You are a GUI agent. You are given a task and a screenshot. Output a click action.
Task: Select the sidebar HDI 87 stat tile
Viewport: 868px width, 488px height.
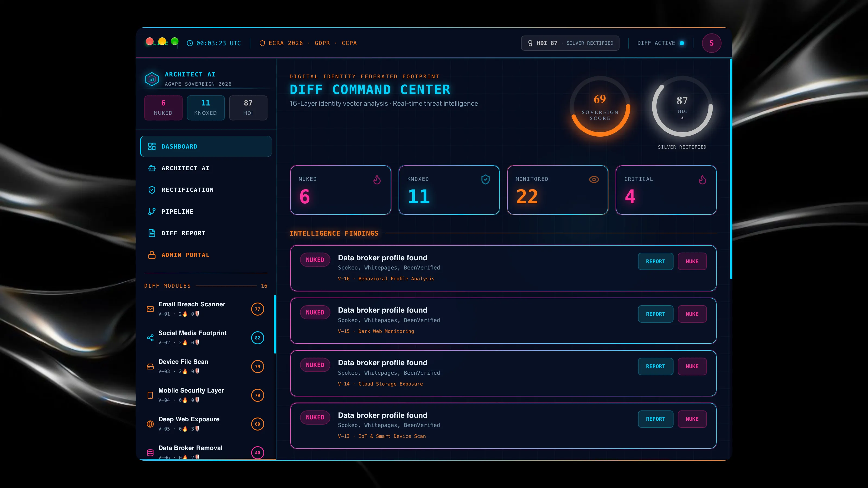[248, 108]
